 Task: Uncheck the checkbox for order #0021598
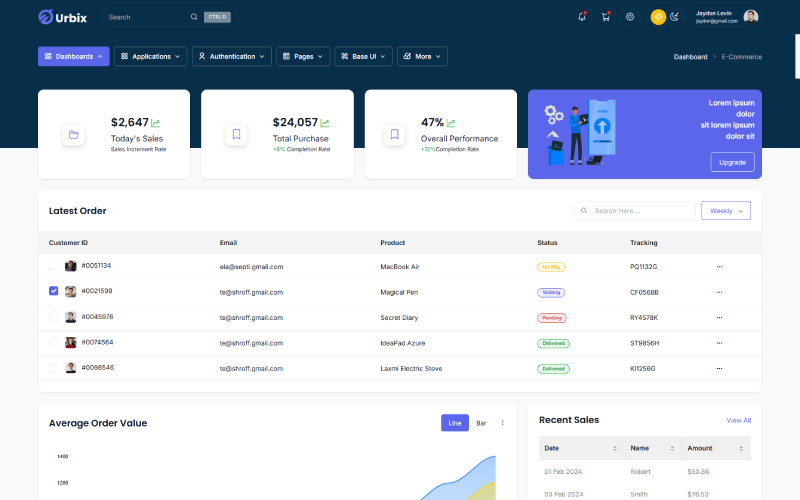[x=54, y=292]
